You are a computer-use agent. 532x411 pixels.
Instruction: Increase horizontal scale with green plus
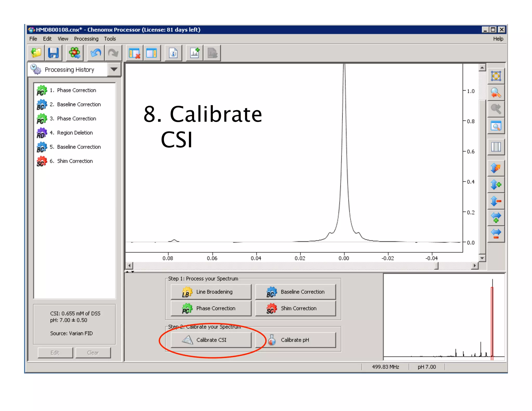[496, 217]
